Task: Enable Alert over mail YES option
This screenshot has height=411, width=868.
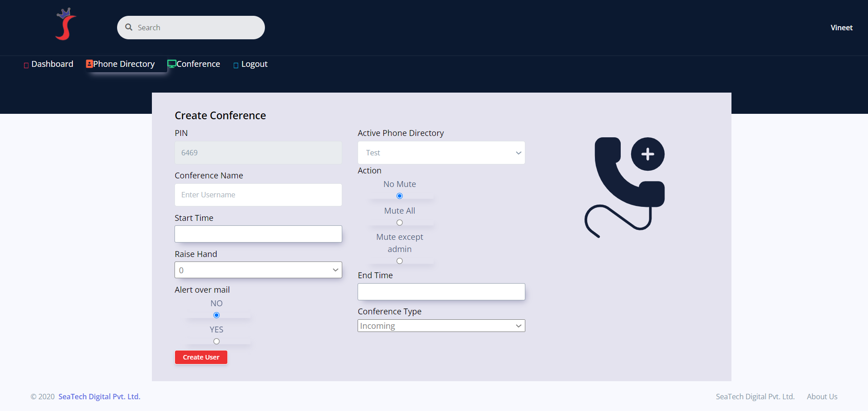Action: [217, 341]
